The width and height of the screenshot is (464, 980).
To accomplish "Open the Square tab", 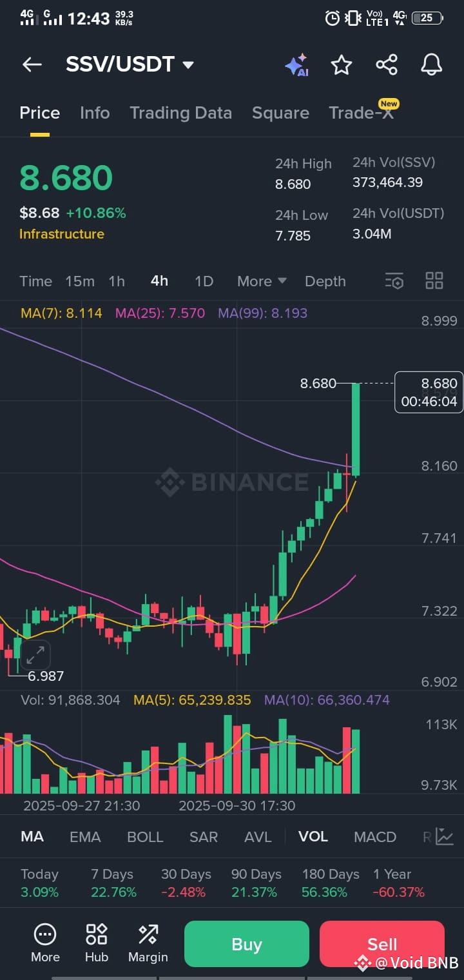I will (280, 113).
